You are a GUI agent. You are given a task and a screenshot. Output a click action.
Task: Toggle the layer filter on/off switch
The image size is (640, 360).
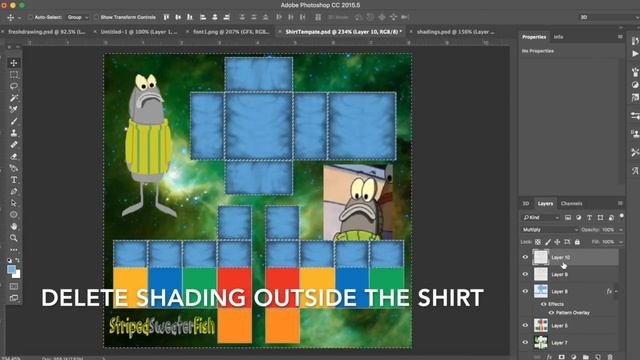click(x=621, y=216)
